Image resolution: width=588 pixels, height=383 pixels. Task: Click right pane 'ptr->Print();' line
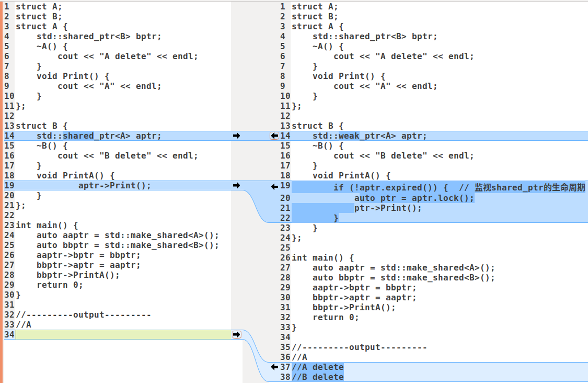point(388,208)
